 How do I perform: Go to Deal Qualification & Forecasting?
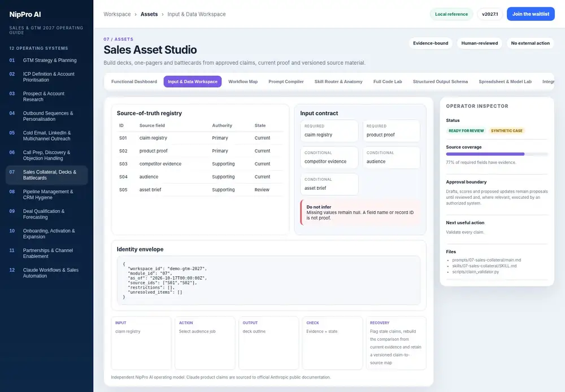(x=47, y=214)
